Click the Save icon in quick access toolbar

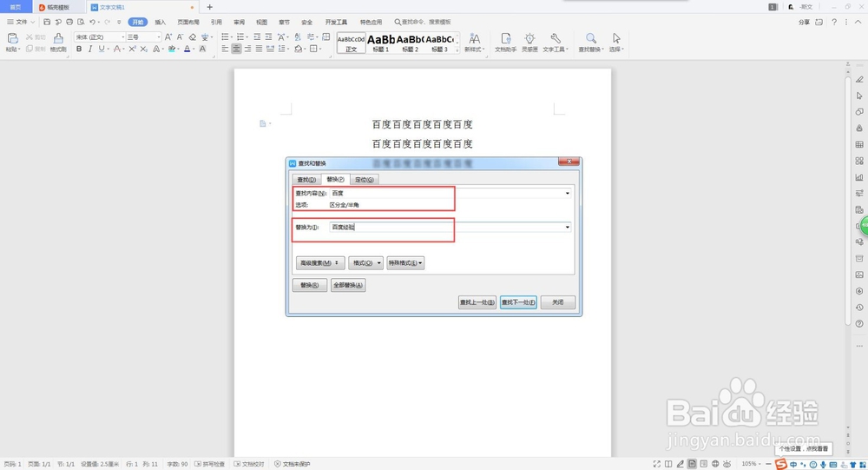(x=47, y=23)
